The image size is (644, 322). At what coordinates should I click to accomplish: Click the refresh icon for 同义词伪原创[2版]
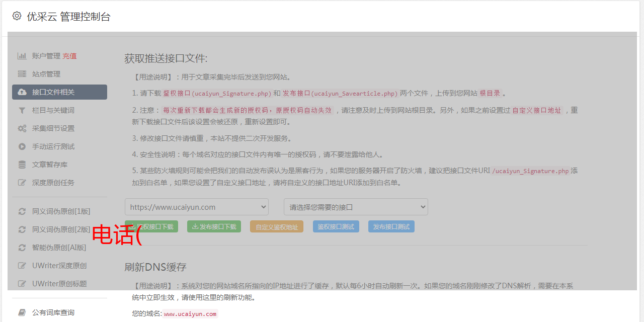coord(22,229)
